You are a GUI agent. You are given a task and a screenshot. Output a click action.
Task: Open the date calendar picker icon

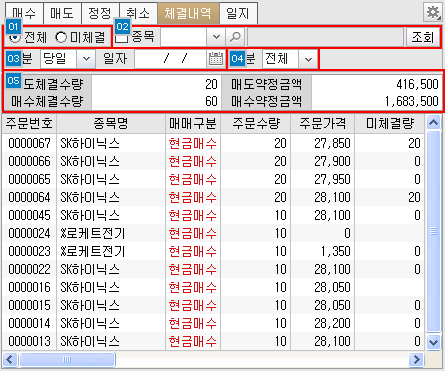coord(215,59)
